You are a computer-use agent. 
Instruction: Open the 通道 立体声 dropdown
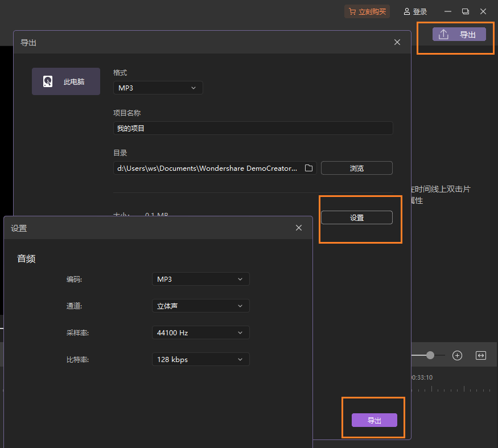point(200,306)
